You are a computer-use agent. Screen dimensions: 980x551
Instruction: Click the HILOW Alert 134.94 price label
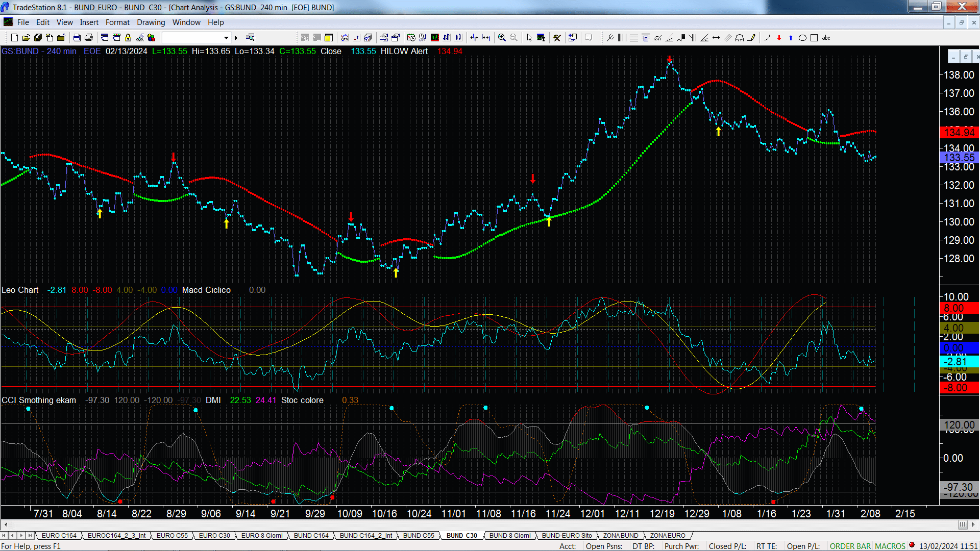(x=960, y=133)
